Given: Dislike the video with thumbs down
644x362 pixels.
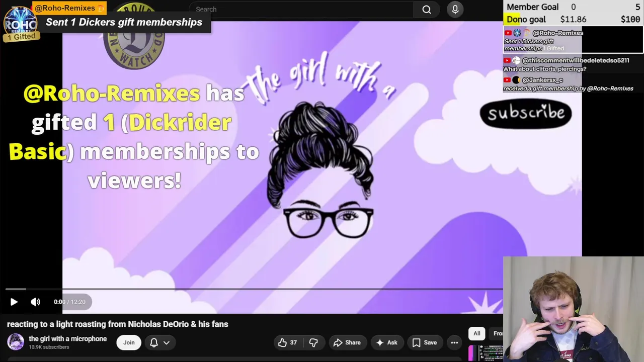Looking at the screenshot, I should [313, 342].
